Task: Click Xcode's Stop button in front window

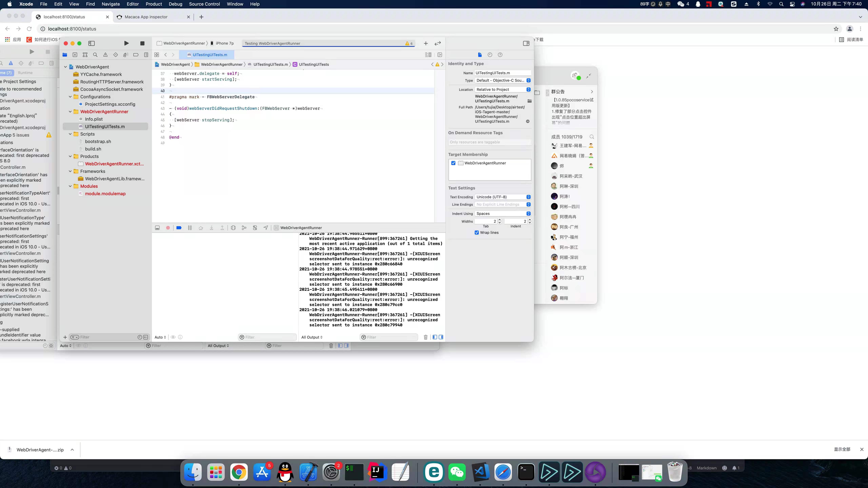Action: tap(142, 43)
